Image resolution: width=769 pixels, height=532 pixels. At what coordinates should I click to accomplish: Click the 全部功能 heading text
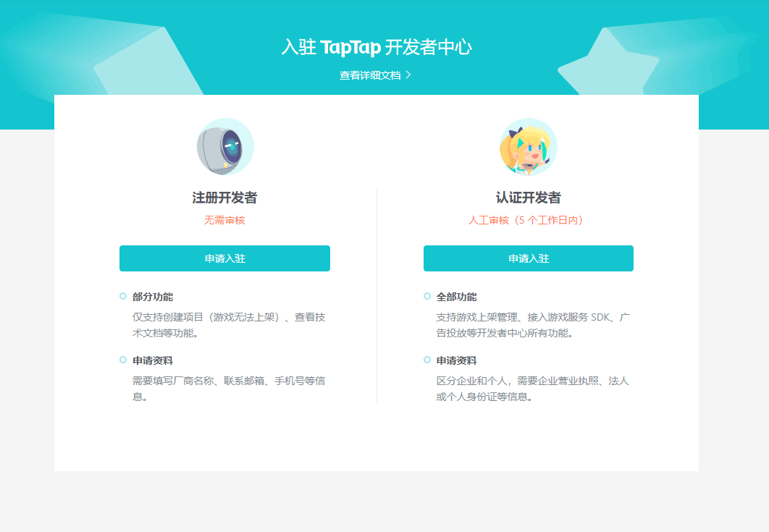457,297
